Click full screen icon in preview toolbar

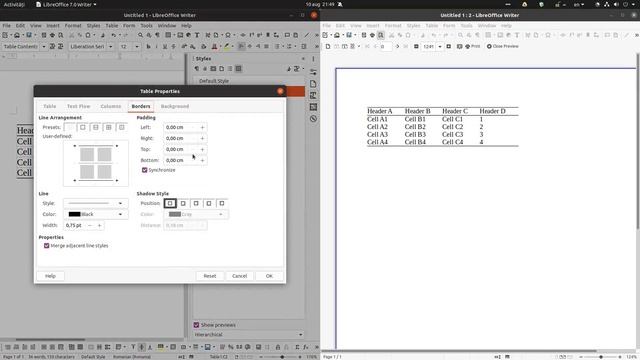point(459,47)
